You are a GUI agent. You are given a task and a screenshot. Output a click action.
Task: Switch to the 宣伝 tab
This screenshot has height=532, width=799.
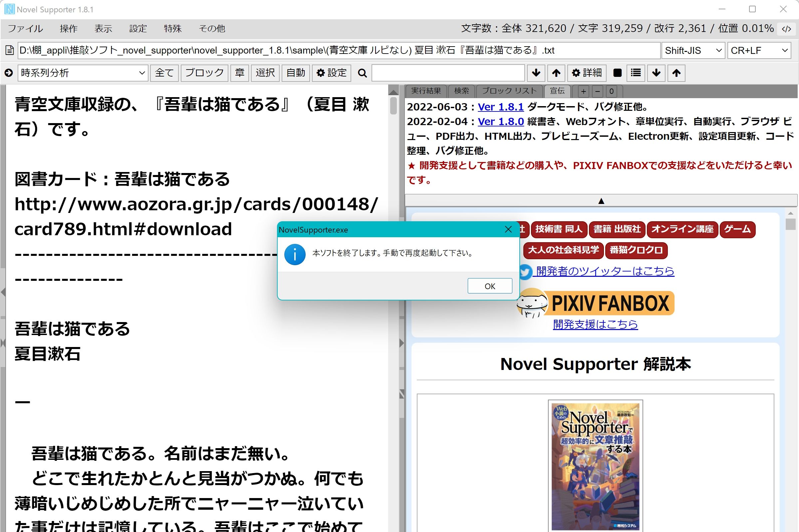coord(557,91)
